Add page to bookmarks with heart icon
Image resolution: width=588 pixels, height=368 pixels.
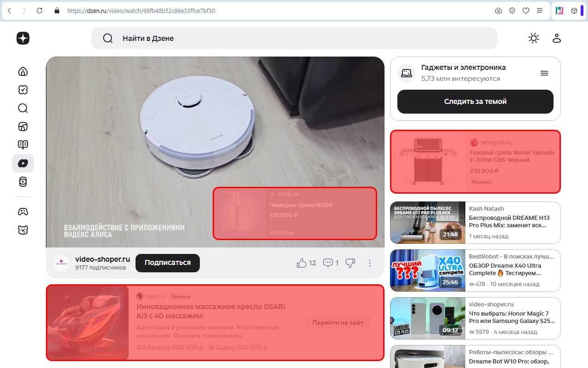click(526, 11)
